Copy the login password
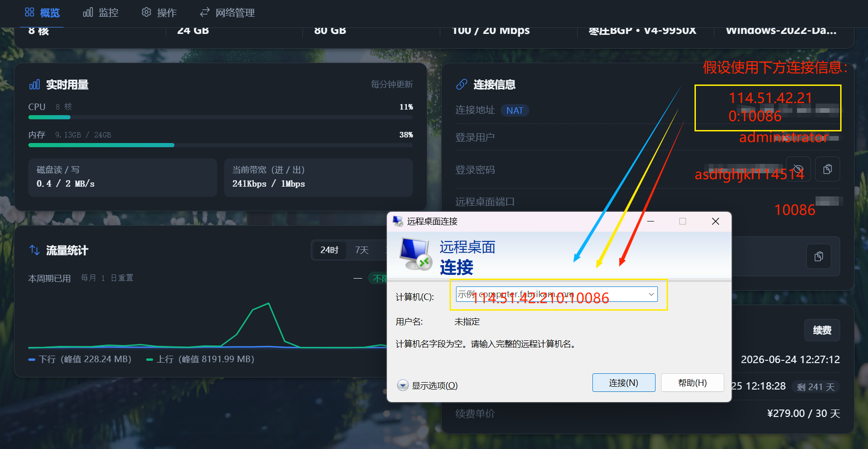The height and width of the screenshot is (449, 868). coord(828,169)
